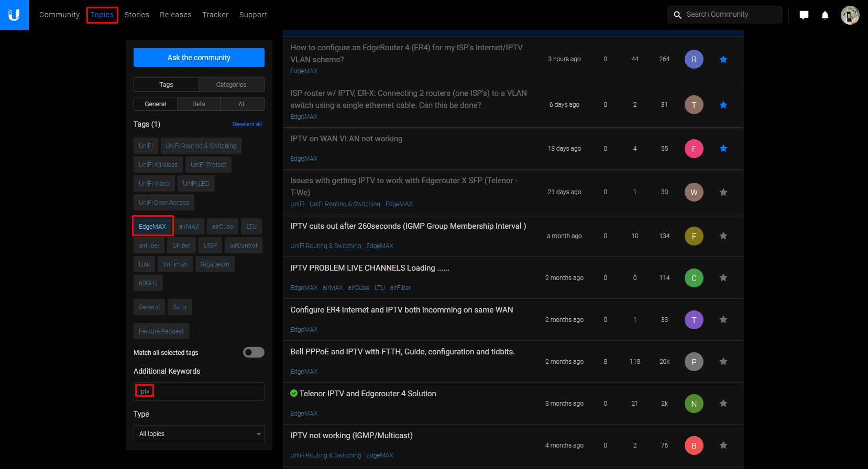Go to the Tracker section in the navbar
868x469 pixels.
pyautogui.click(x=215, y=15)
